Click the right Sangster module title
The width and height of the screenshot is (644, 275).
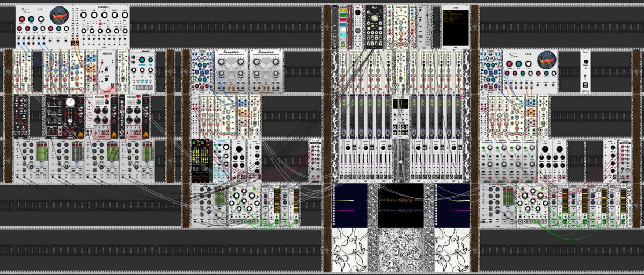pos(267,52)
